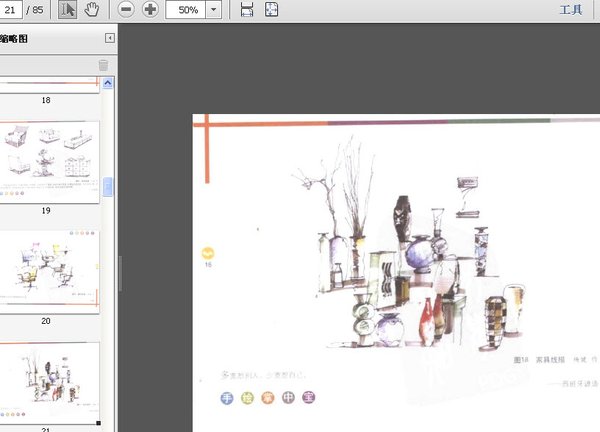Click the page number field showing 21

(10, 10)
